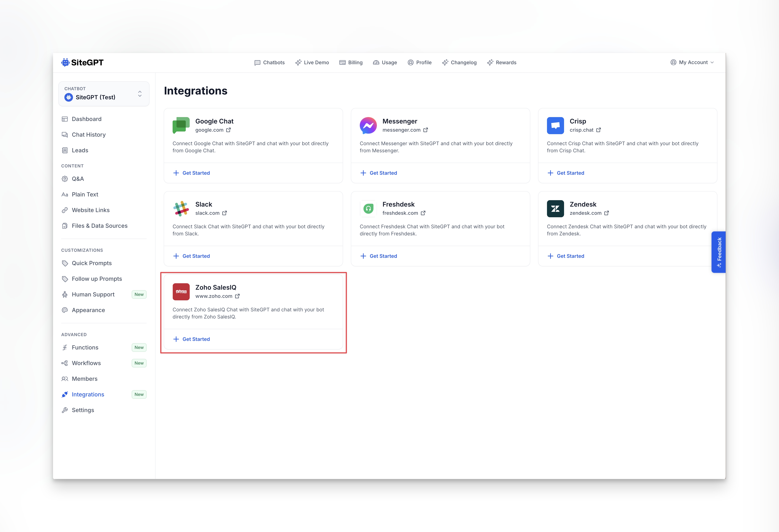
Task: Open Files & Data Sources section
Action: [x=99, y=226]
